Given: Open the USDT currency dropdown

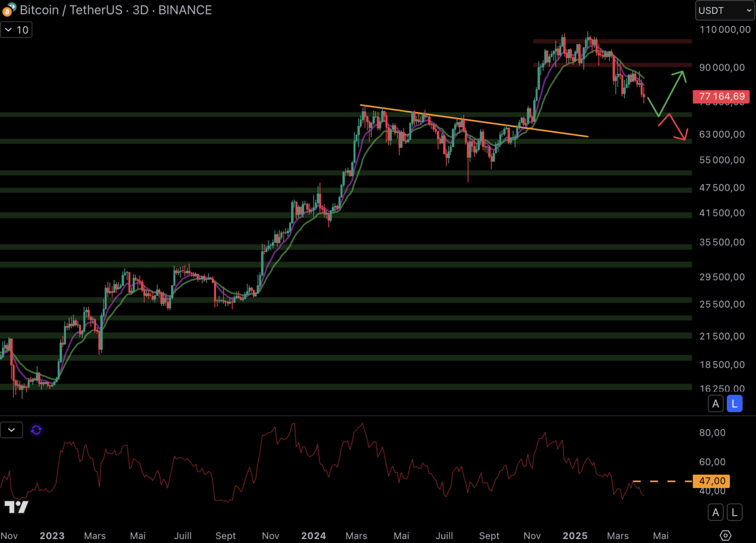Looking at the screenshot, I should click(725, 11).
